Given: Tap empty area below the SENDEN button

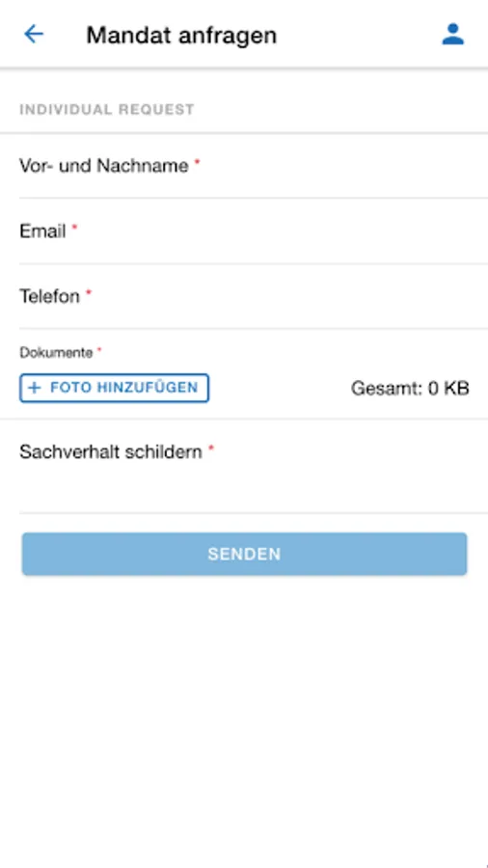Looking at the screenshot, I should (x=244, y=719).
